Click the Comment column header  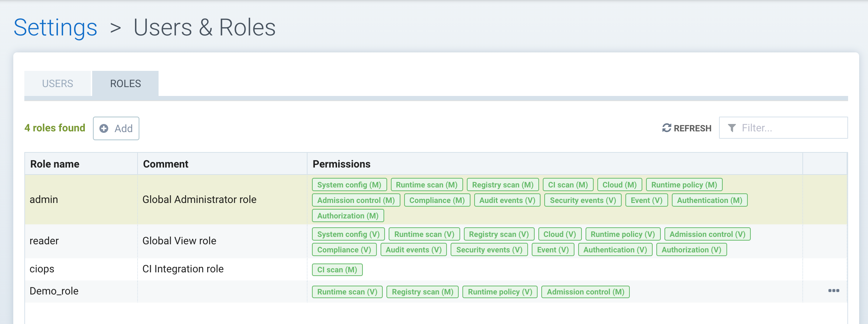[166, 164]
